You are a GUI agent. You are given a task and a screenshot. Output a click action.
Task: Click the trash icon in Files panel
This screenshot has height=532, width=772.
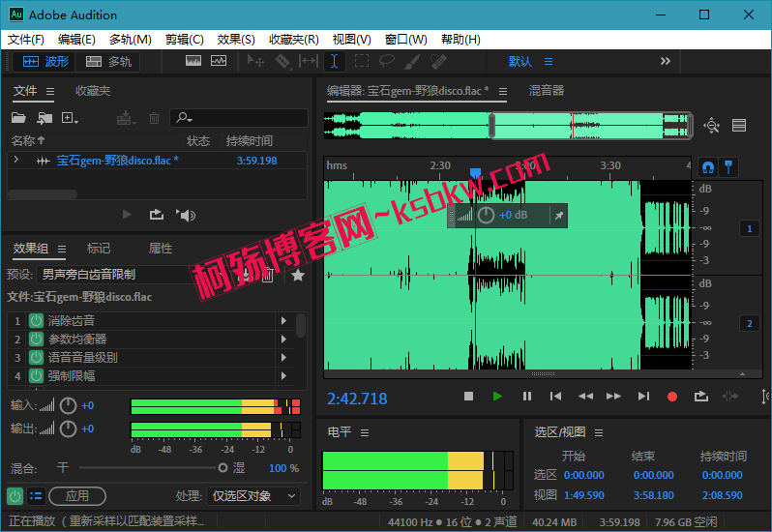(x=154, y=118)
